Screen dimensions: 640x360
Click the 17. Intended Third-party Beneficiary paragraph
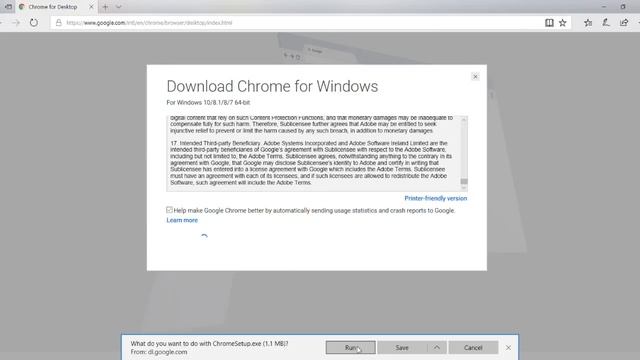(311, 163)
